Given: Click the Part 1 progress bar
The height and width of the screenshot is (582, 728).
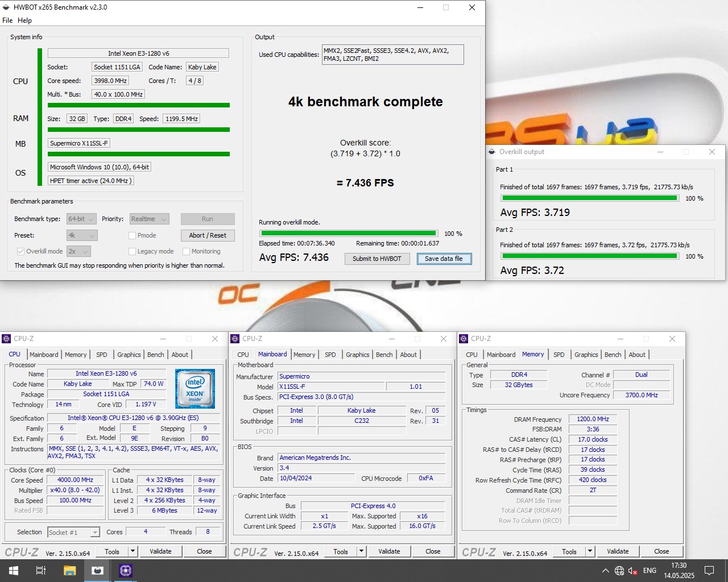Looking at the screenshot, I should point(590,198).
